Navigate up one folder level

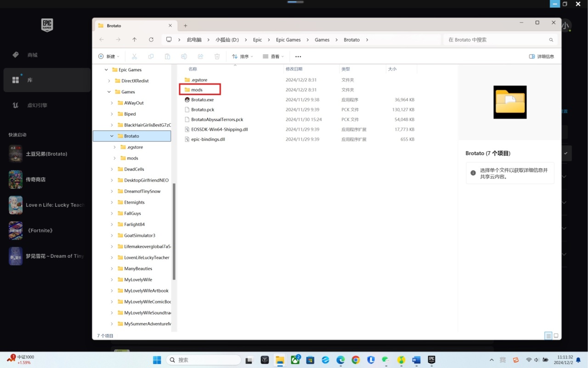(x=135, y=40)
